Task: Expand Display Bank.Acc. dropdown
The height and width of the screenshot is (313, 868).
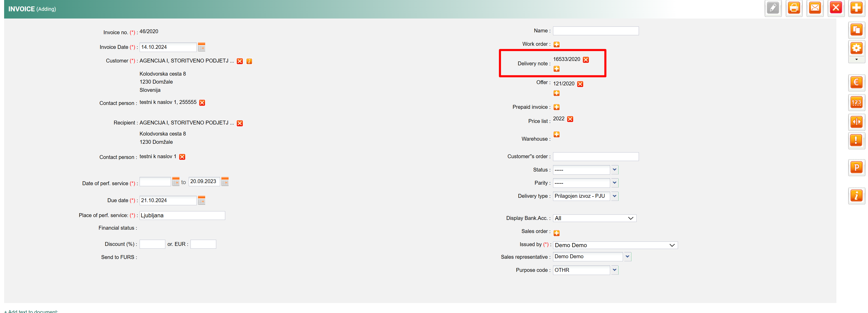Action: [x=594, y=218]
